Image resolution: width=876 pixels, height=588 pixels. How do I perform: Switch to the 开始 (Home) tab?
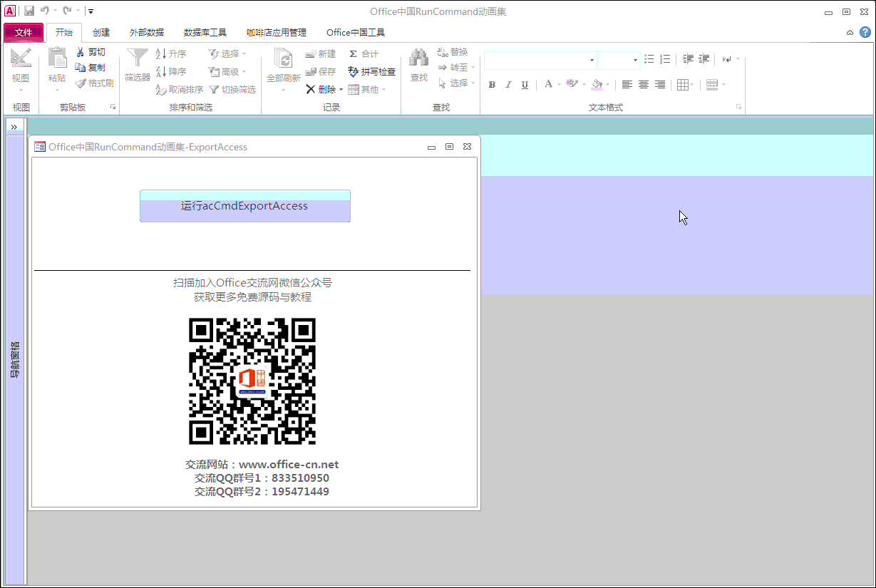pos(64,33)
